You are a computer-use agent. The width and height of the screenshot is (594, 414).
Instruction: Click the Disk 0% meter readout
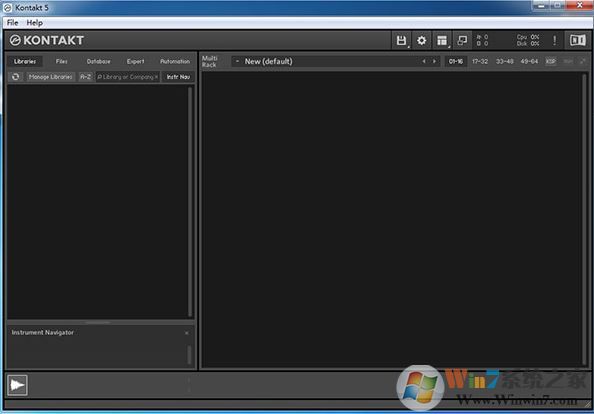[x=528, y=44]
